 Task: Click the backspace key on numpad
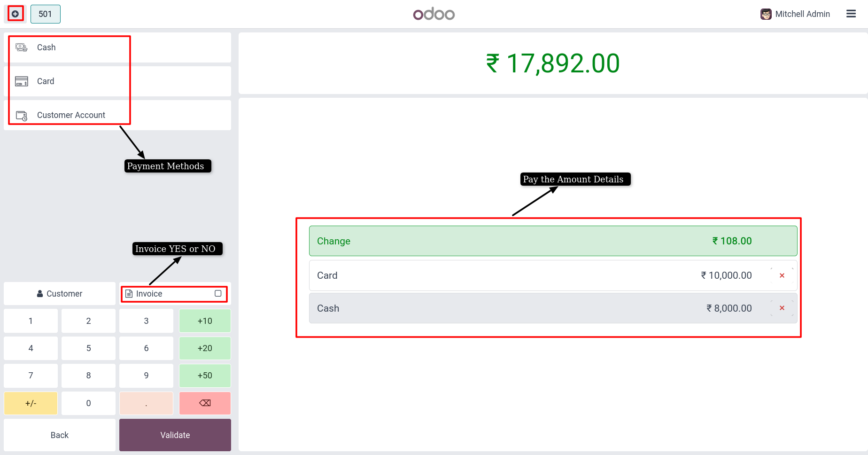tap(205, 403)
